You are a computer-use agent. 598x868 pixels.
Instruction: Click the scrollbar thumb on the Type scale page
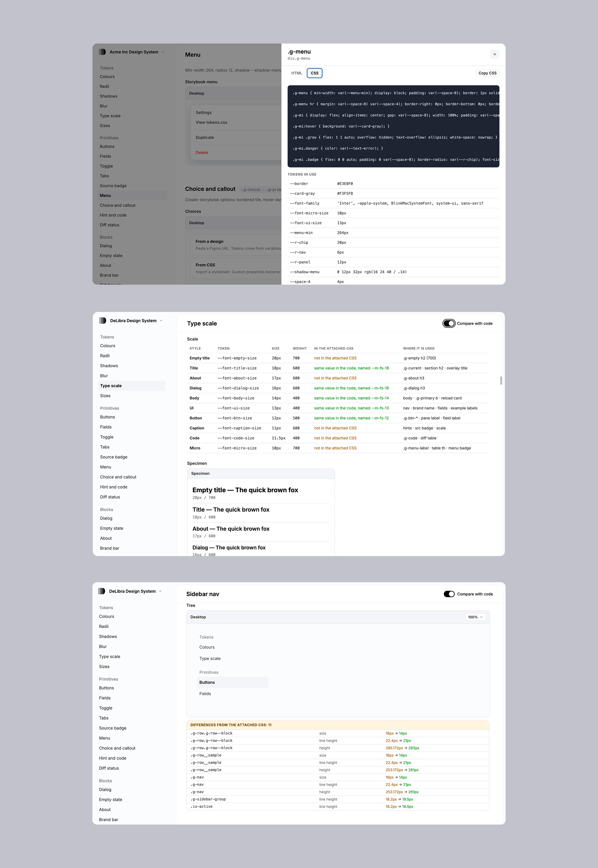pyautogui.click(x=501, y=380)
